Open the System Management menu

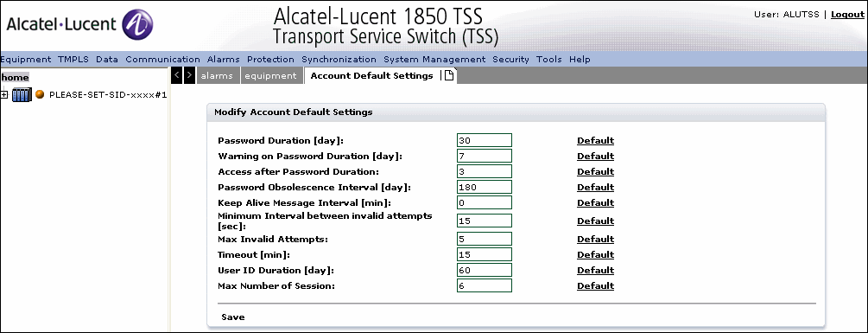[434, 60]
